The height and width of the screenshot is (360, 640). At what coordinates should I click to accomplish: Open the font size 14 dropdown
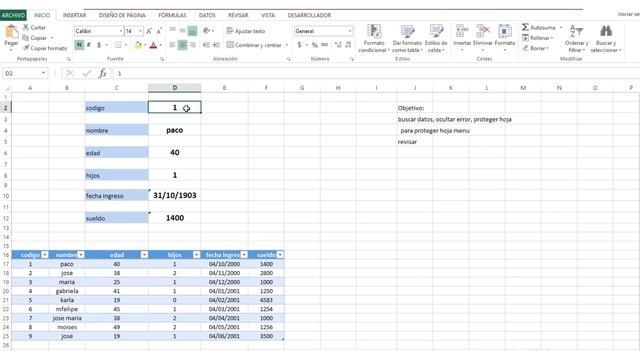(x=140, y=31)
